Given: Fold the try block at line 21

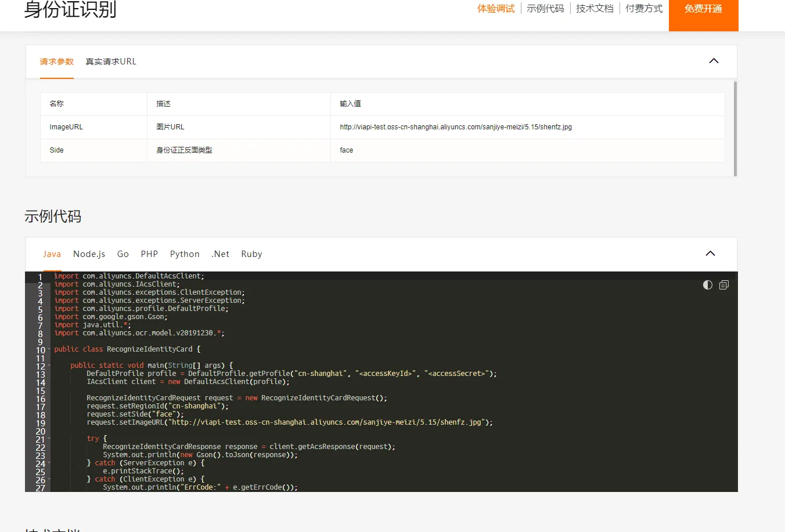Looking at the screenshot, I should tap(49, 439).
